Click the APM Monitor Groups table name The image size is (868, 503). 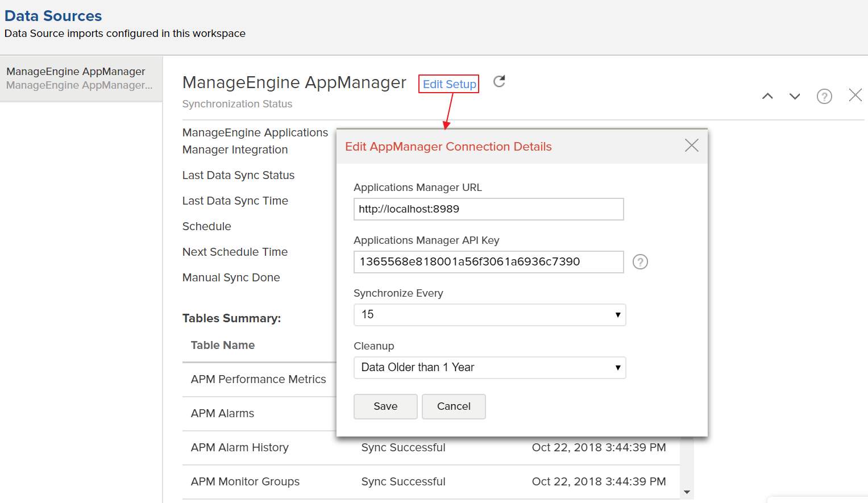tap(245, 481)
